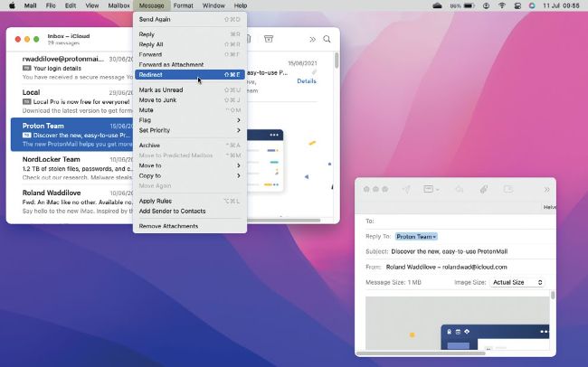Click the badge icon beside Your login details

pyautogui.click(x=26, y=68)
